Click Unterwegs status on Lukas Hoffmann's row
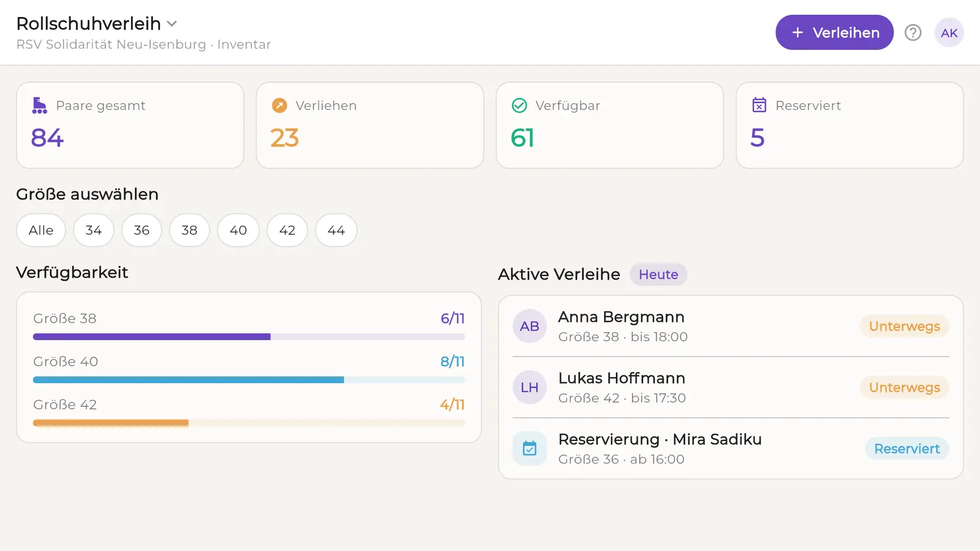Screen dimensions: 980x551 905,387
